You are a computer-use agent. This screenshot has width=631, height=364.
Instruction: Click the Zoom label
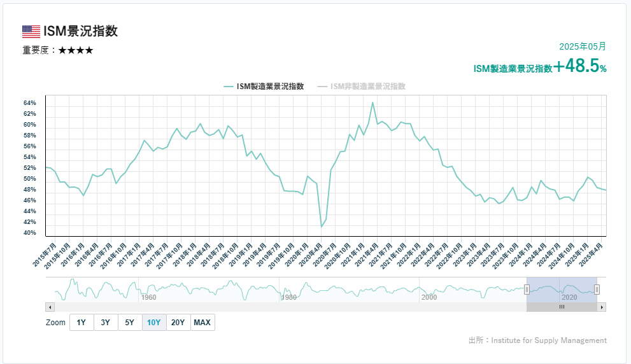[55, 323]
